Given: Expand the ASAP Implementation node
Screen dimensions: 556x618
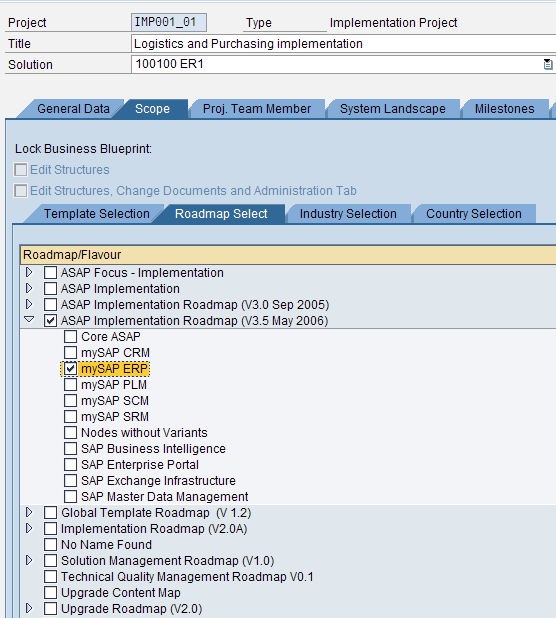Looking at the screenshot, I should 29,289.
